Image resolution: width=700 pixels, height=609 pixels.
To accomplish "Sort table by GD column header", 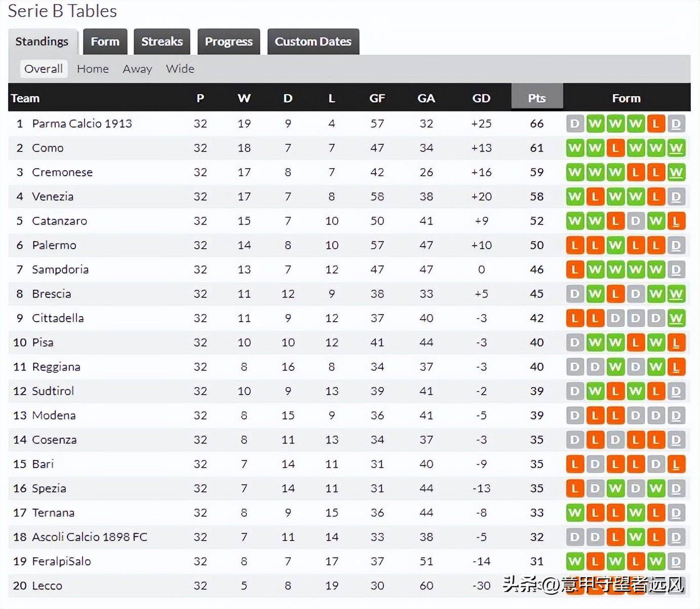I will pyautogui.click(x=481, y=98).
